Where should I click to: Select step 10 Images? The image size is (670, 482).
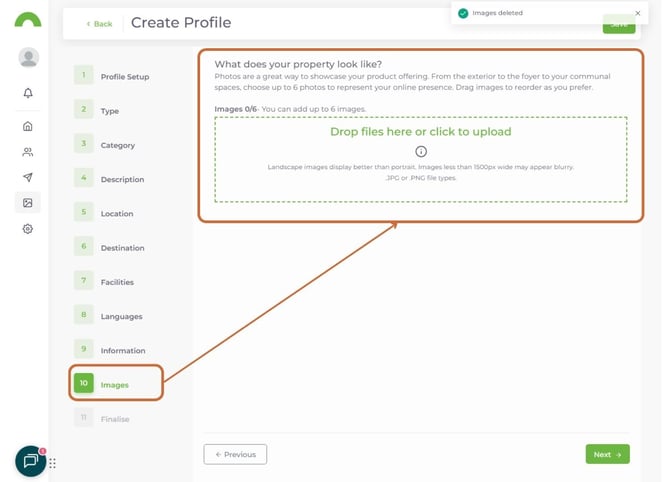[x=114, y=384]
